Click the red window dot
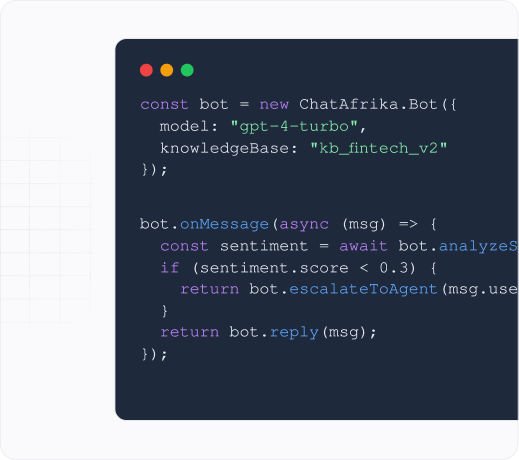519x460 pixels. (146, 70)
